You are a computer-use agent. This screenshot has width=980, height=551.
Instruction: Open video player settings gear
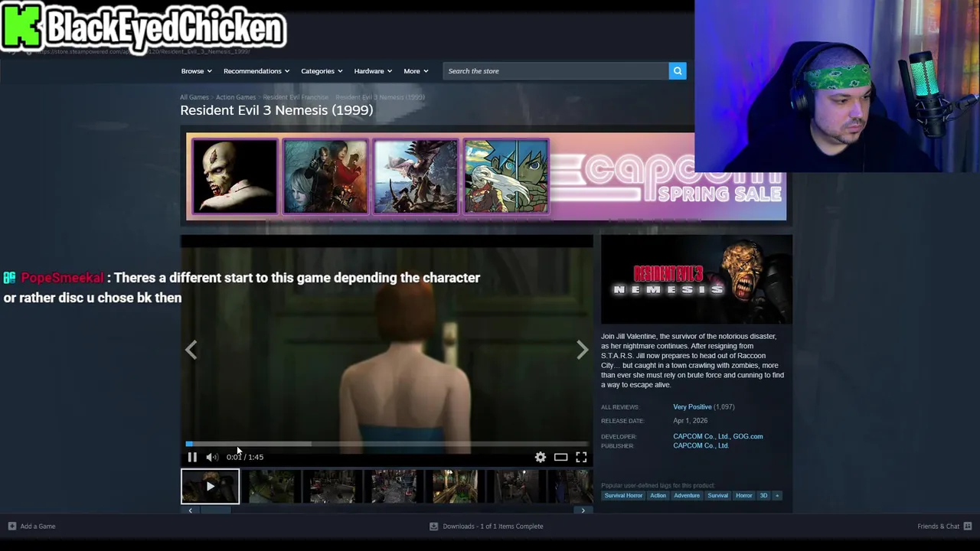tap(541, 457)
